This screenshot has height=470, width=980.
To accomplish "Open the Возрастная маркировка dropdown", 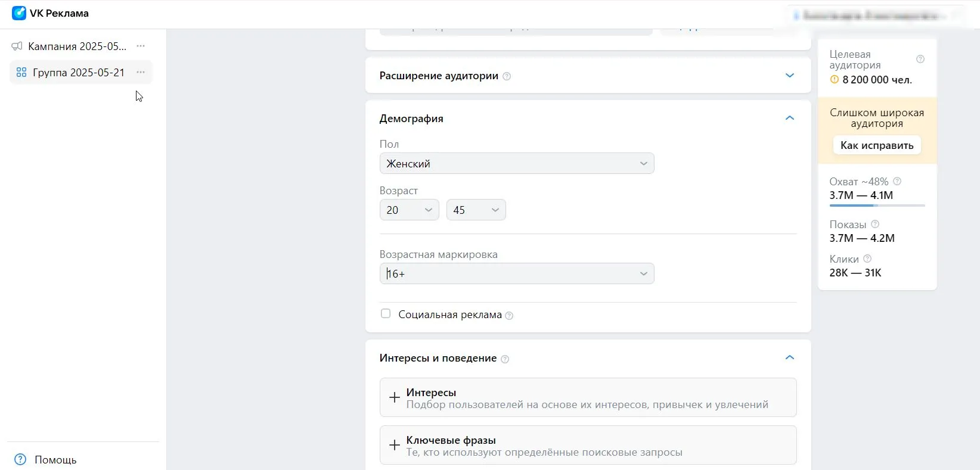I will 516,273.
